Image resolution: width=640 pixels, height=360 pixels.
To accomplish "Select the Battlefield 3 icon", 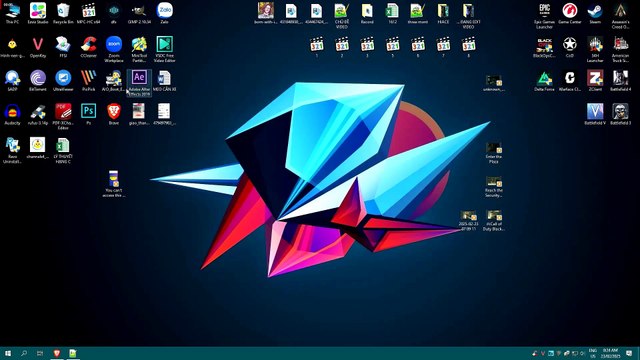I will click(620, 115).
